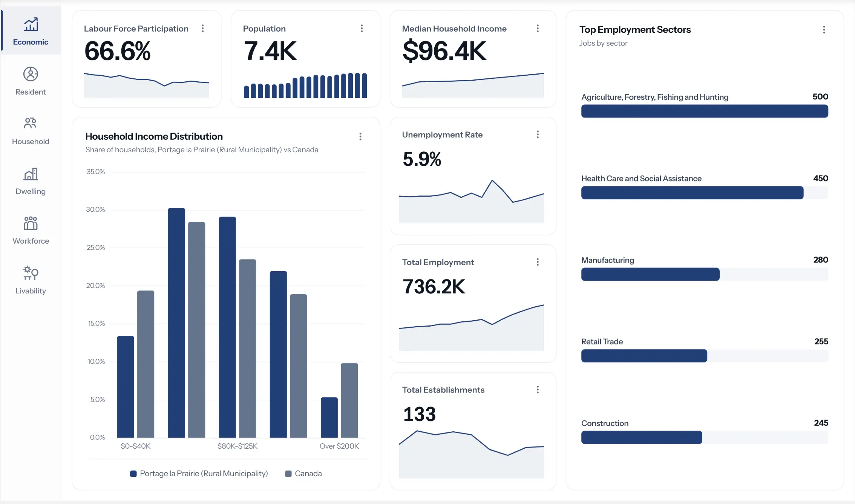Click the $80K-$125K axis label

(x=237, y=446)
